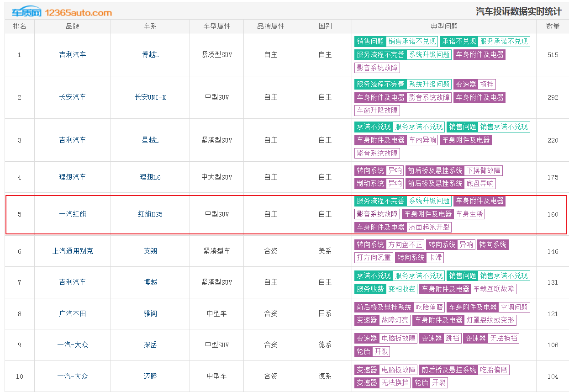Click the complaint count 106
The height and width of the screenshot is (392, 569).
click(553, 345)
